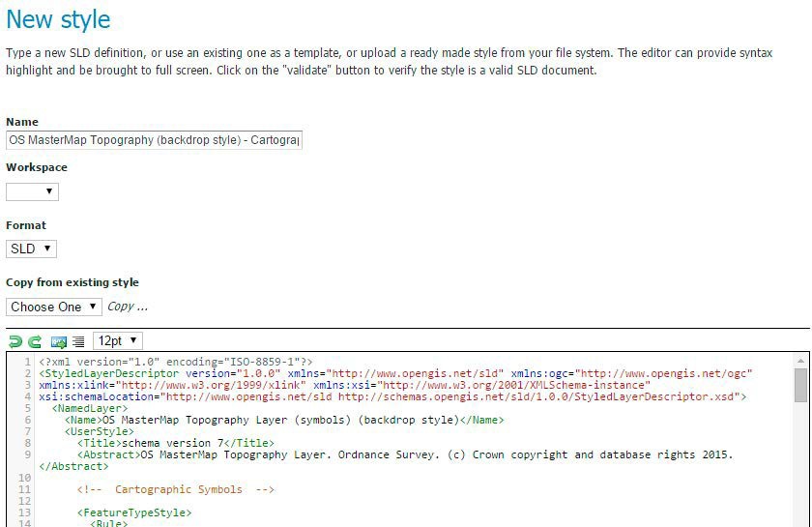This screenshot has height=527, width=812.
Task: Click the NamedLayer tag in editor
Action: [x=90, y=408]
